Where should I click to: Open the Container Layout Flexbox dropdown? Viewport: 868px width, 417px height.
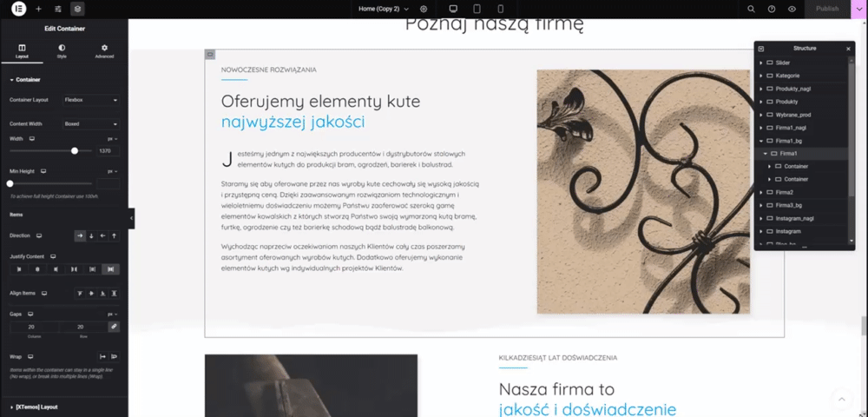pos(91,100)
